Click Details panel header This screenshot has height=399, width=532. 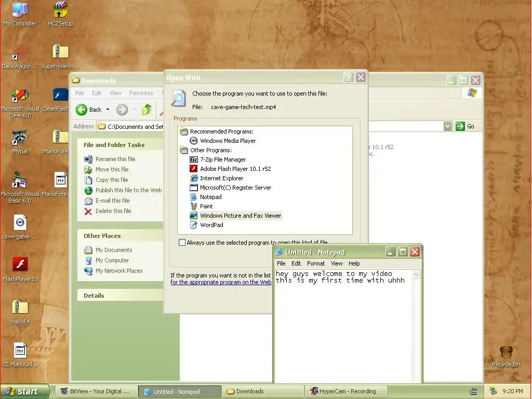pos(121,296)
